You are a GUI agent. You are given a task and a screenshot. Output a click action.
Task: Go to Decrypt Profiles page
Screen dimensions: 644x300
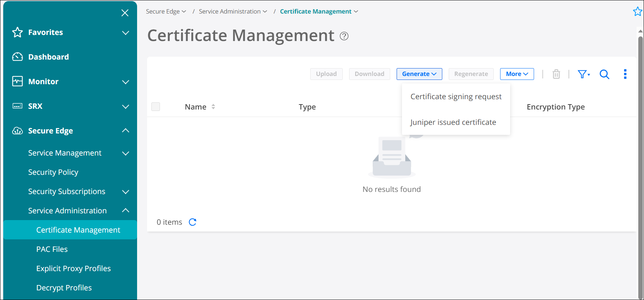coord(64,288)
